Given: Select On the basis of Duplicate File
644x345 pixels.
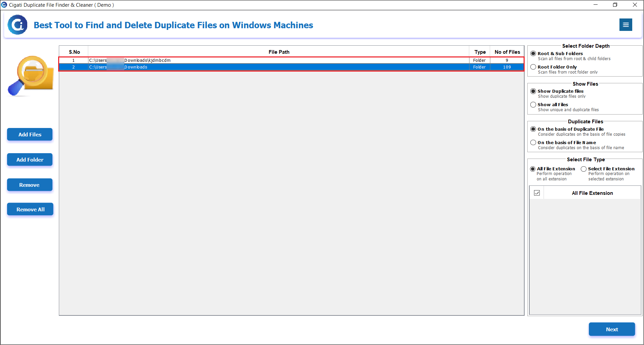Looking at the screenshot, I should [x=533, y=129].
